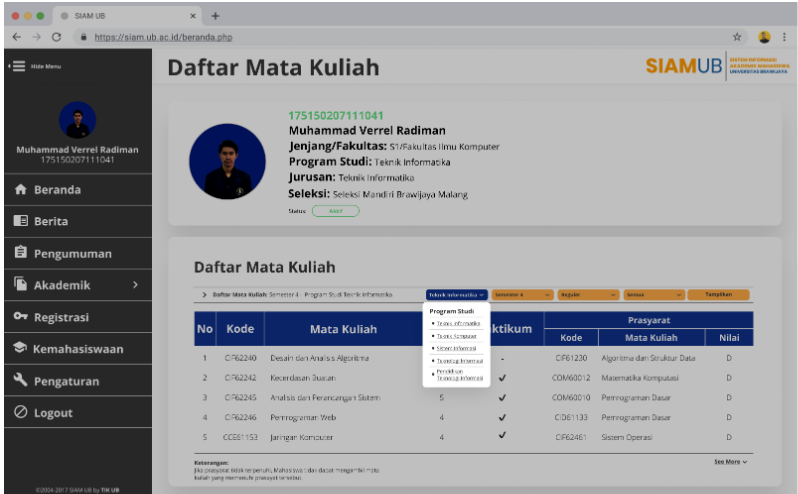This screenshot has height=494, width=798.
Task: Click the large student profile photo
Action: pyautogui.click(x=221, y=162)
